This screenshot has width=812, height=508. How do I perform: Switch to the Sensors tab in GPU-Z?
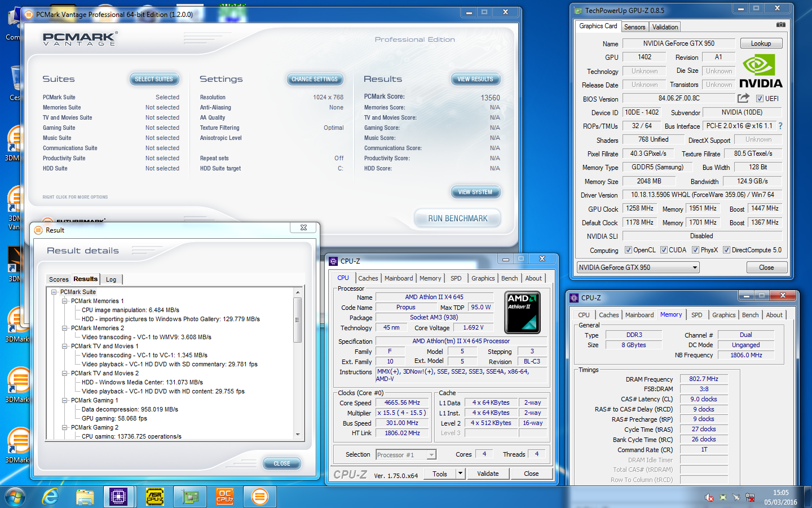(634, 27)
